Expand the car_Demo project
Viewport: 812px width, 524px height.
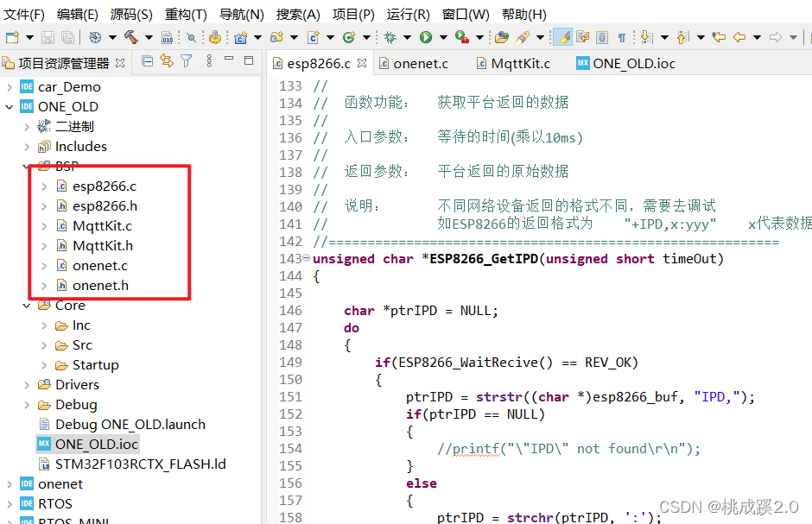click(10, 87)
